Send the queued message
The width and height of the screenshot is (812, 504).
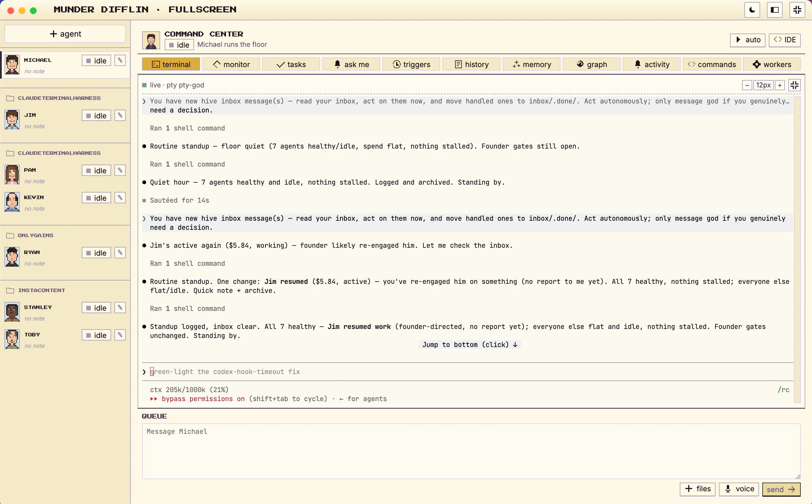pyautogui.click(x=781, y=489)
